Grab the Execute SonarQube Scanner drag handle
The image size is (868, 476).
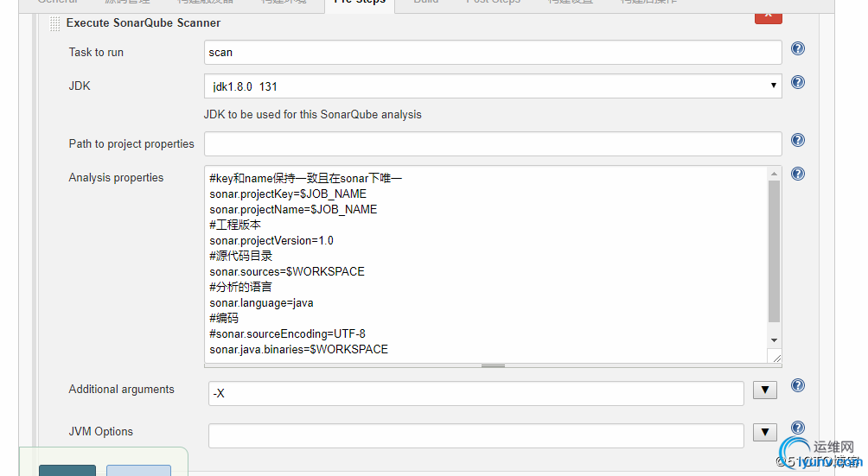[x=54, y=24]
